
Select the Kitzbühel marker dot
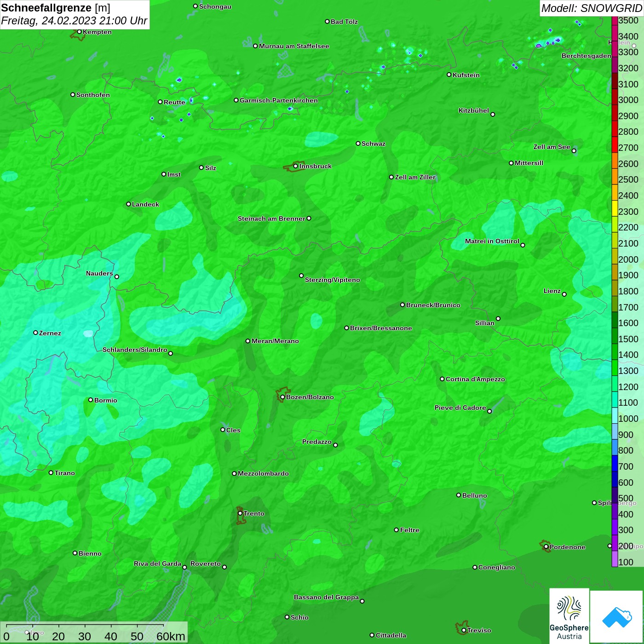493,114
